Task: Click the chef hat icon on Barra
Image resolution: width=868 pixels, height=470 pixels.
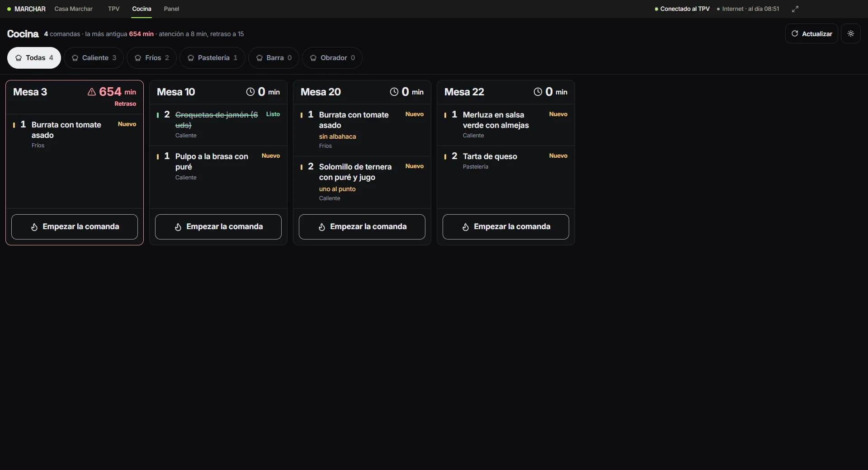Action: [259, 58]
